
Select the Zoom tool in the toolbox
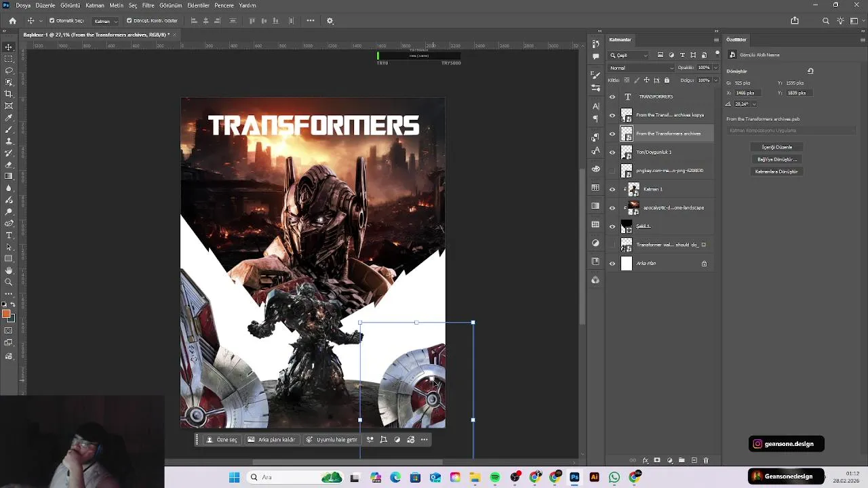9,282
